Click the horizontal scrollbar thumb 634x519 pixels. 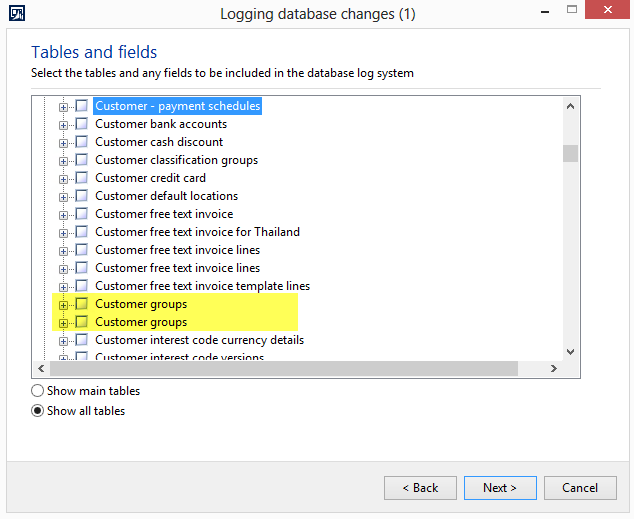[x=280, y=369]
